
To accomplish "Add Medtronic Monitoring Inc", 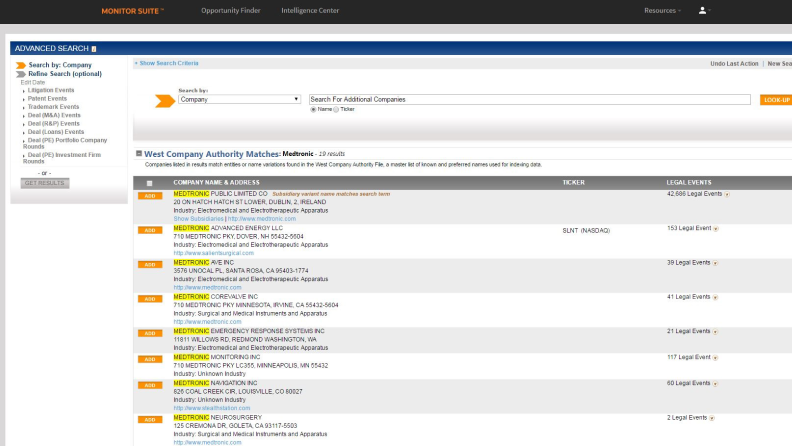I will pos(150,359).
